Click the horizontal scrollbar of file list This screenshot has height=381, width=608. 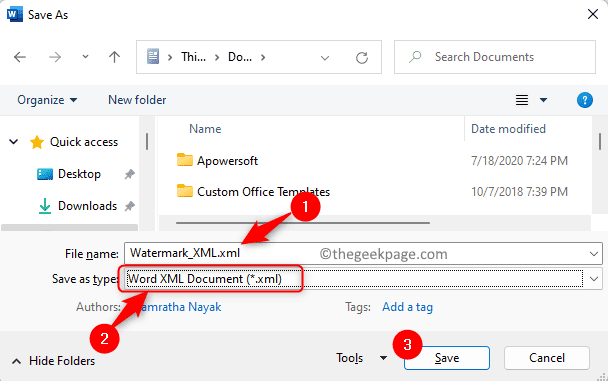(x=303, y=223)
